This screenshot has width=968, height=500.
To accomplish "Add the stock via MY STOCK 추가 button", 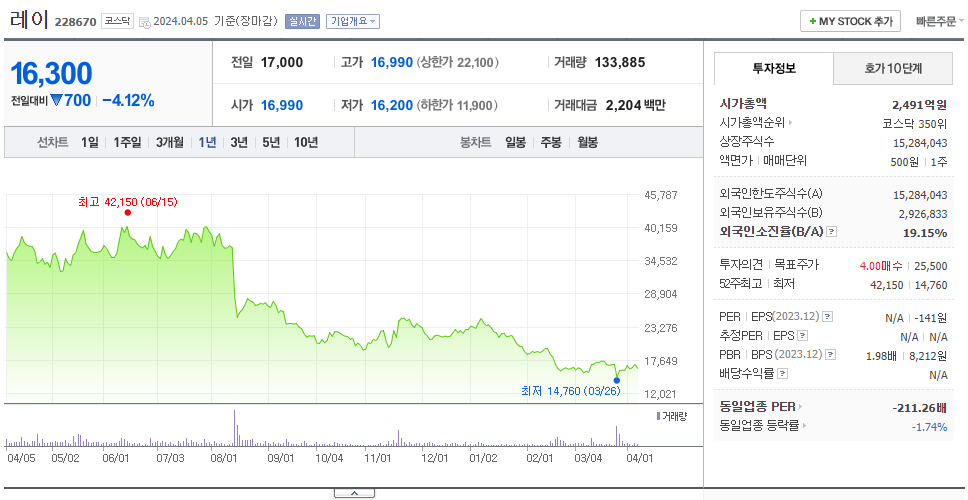I will 850,21.
